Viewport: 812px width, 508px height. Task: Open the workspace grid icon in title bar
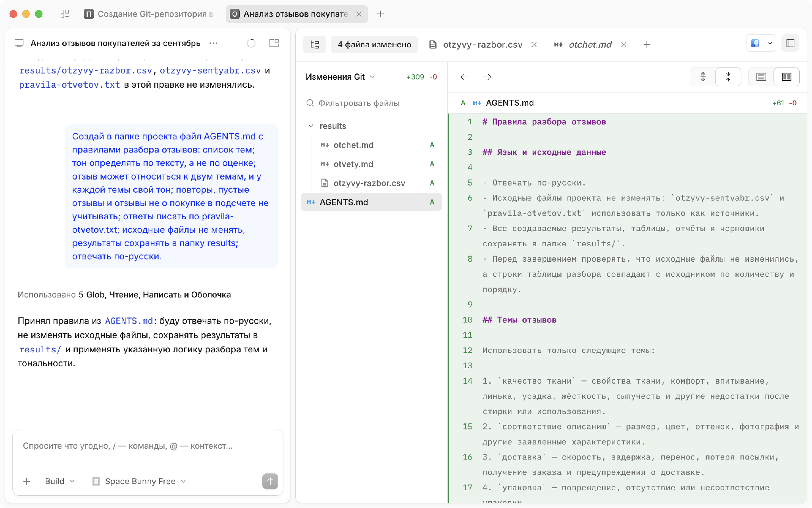click(65, 14)
